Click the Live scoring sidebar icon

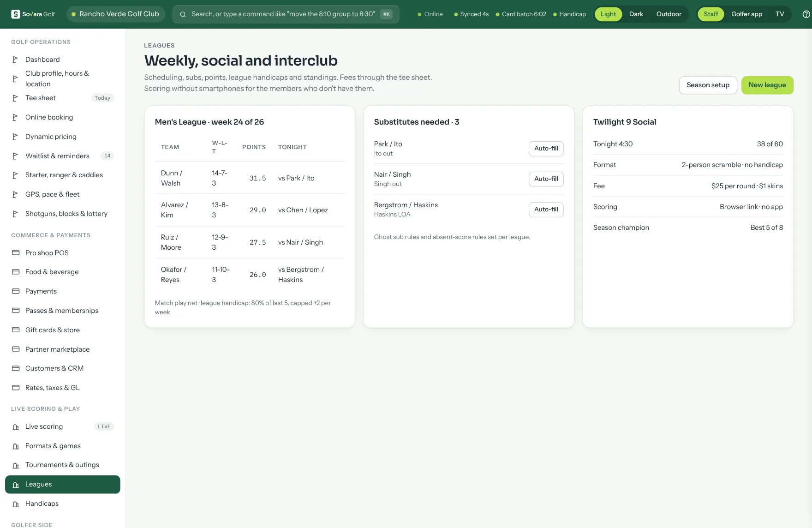pos(16,427)
